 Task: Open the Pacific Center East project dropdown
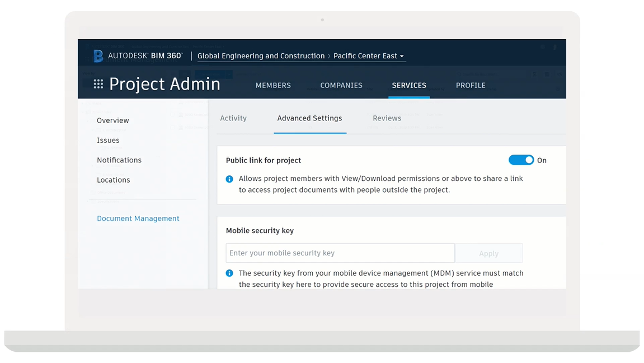(x=368, y=56)
